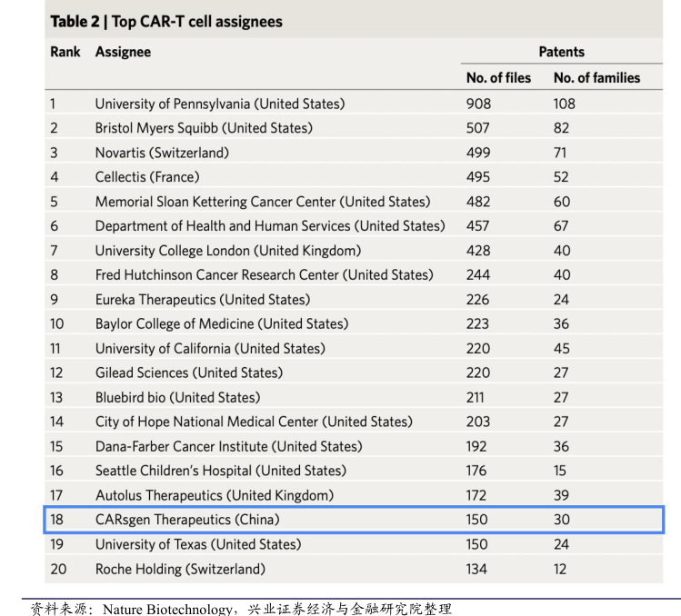This screenshot has width=681, height=616.
Task: Click the 'Assignee' column header
Action: point(123,52)
